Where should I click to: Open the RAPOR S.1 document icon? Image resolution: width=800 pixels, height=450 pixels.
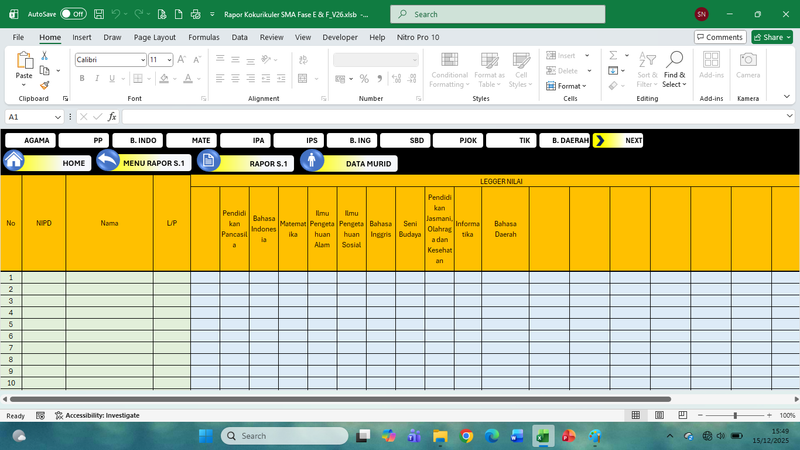(x=208, y=162)
